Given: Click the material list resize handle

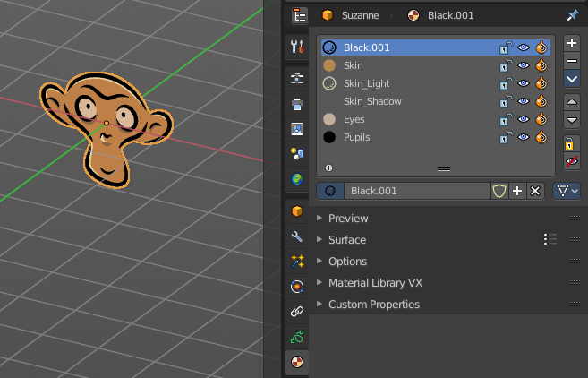Looking at the screenshot, I should click(x=444, y=169).
